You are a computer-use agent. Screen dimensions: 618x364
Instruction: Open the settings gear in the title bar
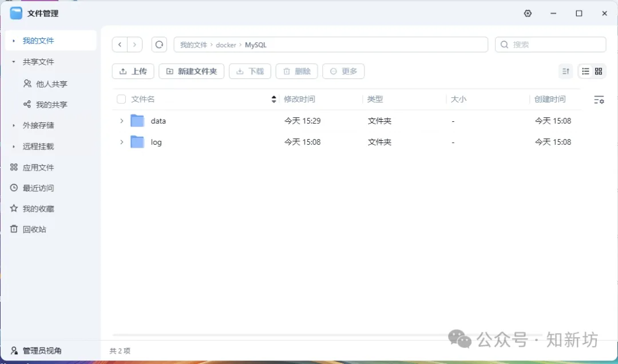[528, 13]
